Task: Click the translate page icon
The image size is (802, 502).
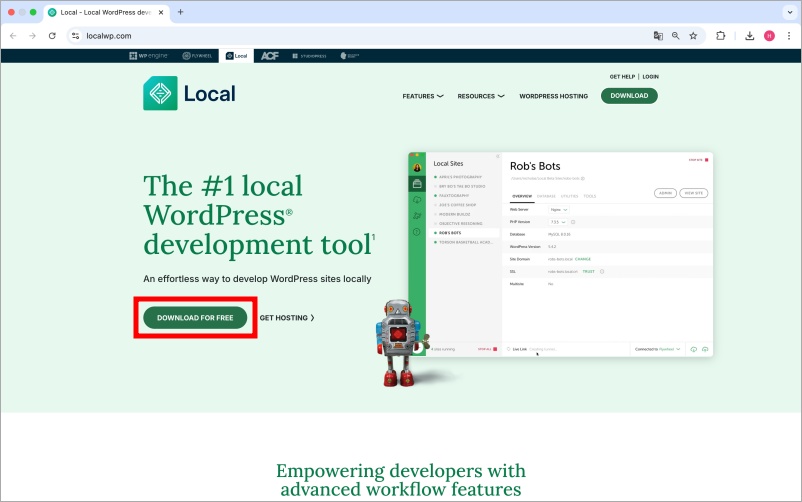Action: [658, 36]
